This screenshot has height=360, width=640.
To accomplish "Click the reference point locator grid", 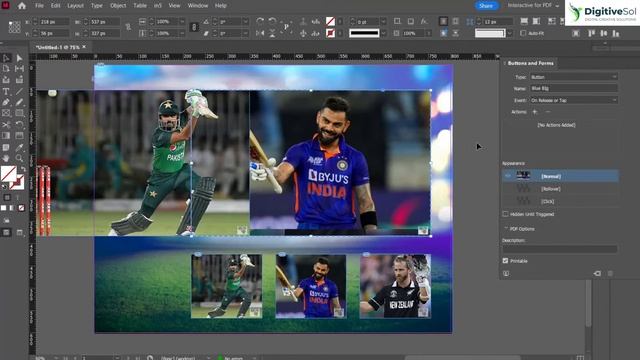I will click(x=14, y=27).
